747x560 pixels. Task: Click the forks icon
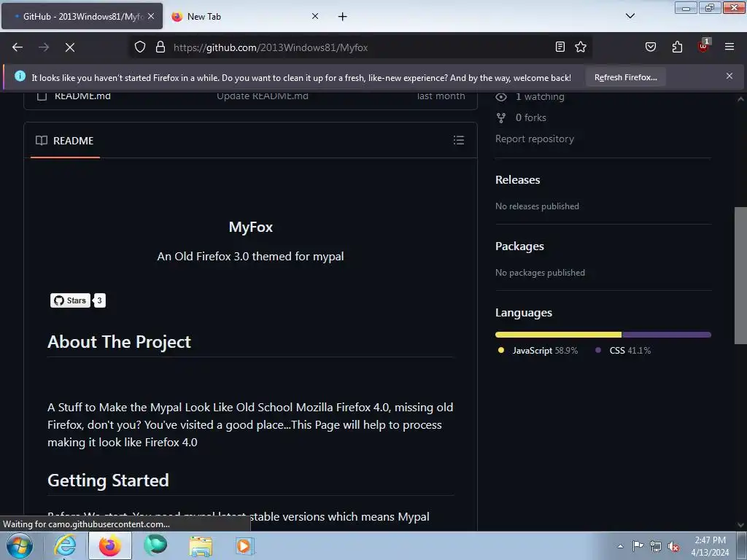[x=501, y=117]
